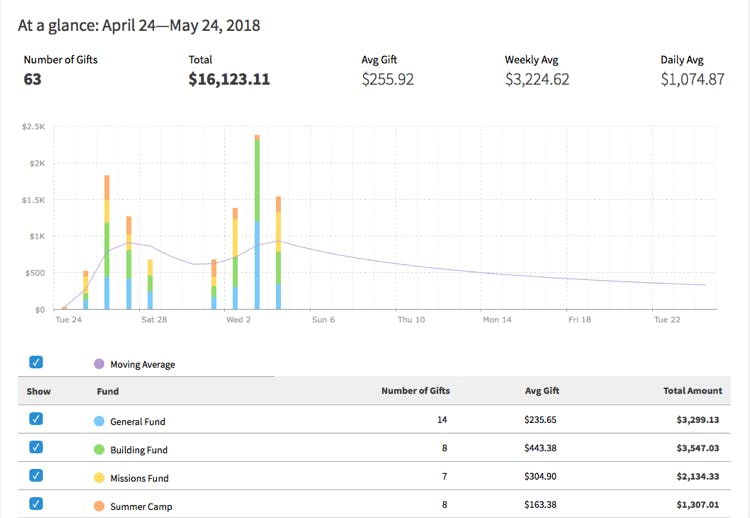
Task: Toggle the Building Fund show checkbox
Action: tap(36, 448)
